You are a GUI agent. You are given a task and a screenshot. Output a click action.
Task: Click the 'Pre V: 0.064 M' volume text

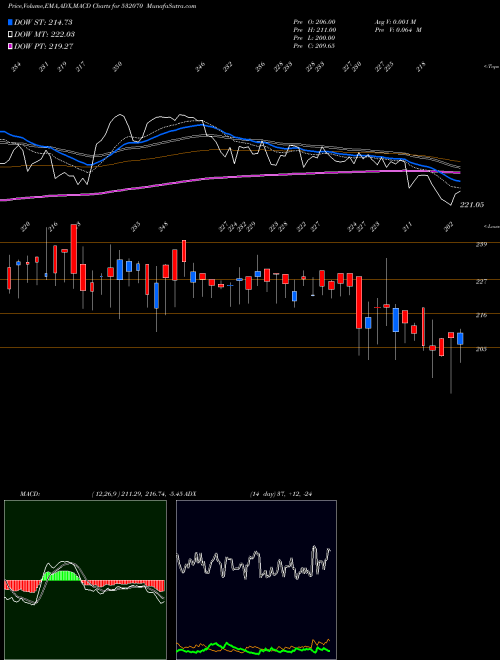click(x=398, y=30)
